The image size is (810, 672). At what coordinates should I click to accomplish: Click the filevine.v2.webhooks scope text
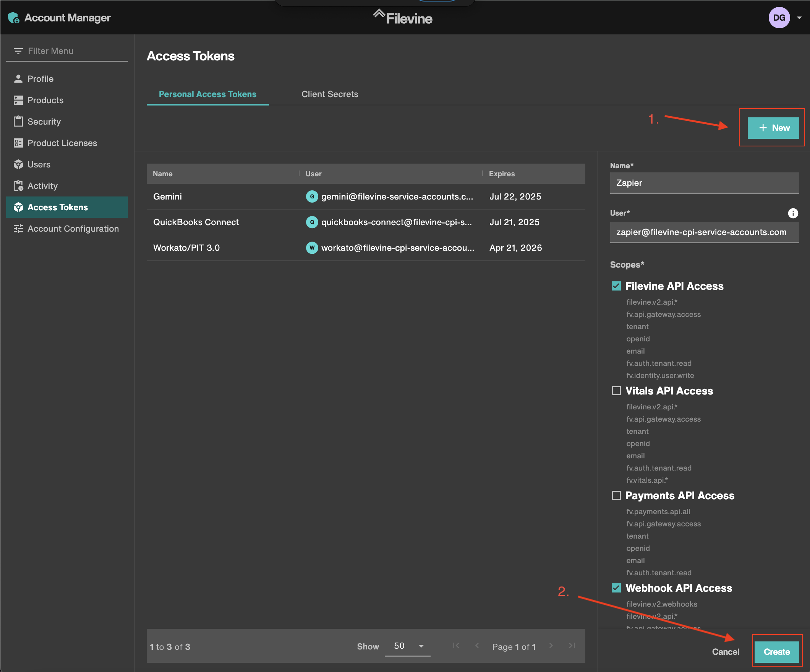(x=661, y=604)
